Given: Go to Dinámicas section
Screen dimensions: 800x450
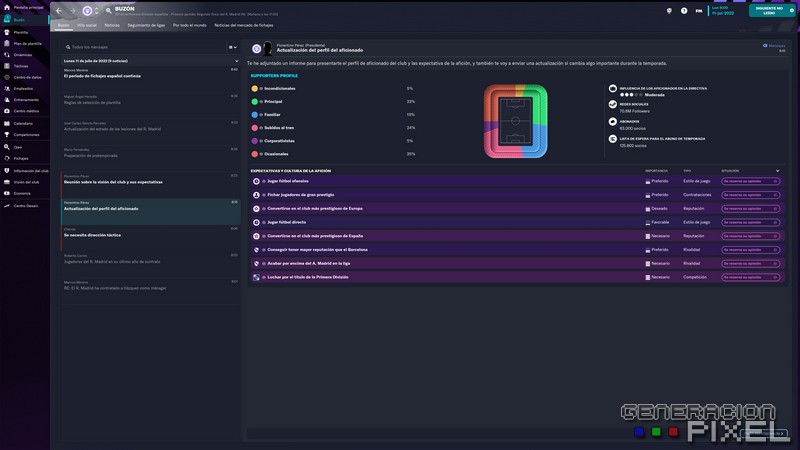Looking at the screenshot, I should coord(24,55).
